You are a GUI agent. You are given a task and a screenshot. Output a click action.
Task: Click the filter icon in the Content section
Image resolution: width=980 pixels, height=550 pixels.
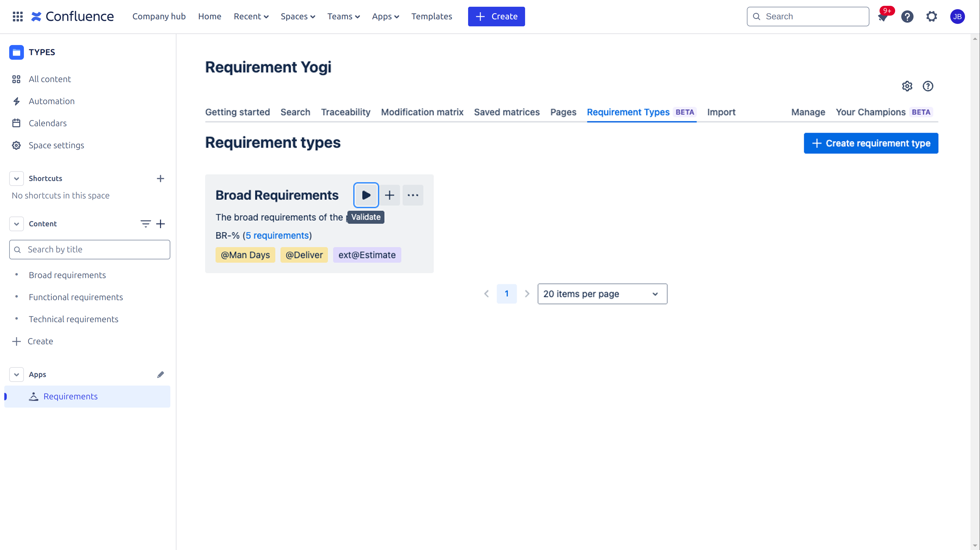[x=146, y=224]
